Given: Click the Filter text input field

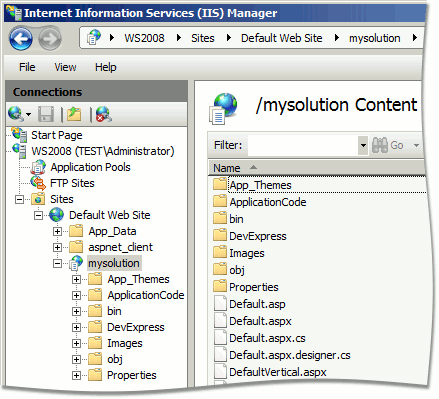Looking at the screenshot, I should coord(303,145).
